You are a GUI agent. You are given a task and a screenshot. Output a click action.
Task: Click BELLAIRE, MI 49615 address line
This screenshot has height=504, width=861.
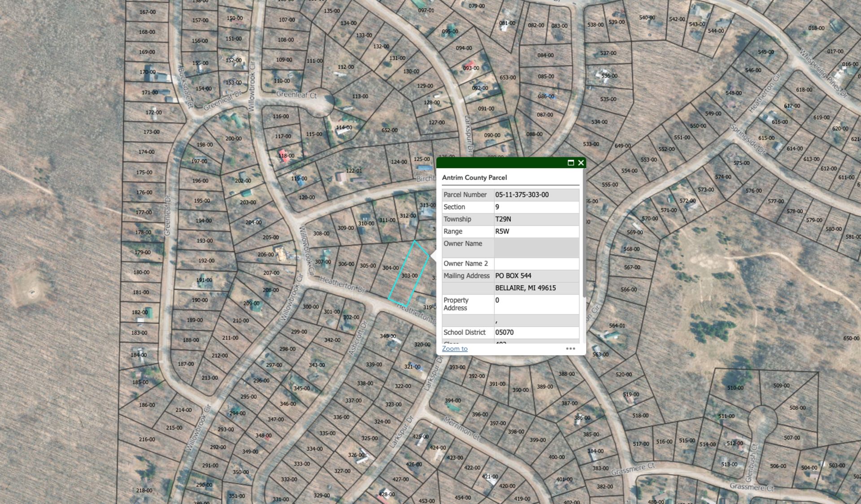[x=526, y=288]
